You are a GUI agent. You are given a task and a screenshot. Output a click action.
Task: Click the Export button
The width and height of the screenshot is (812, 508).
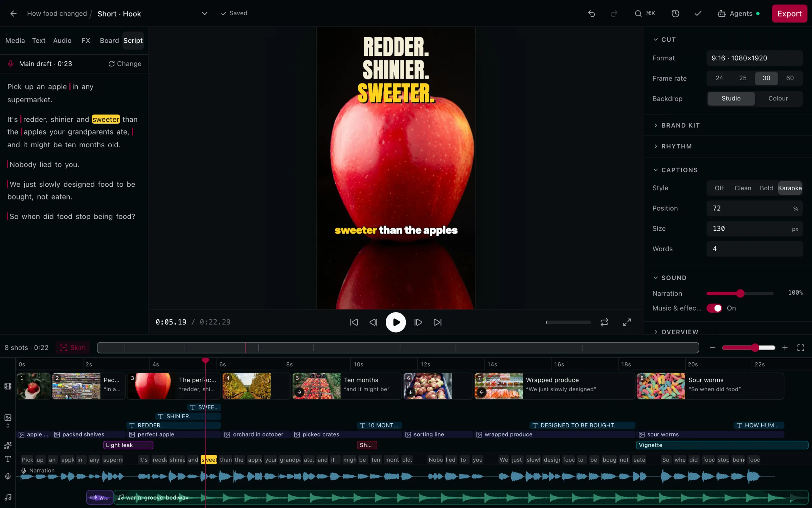789,14
